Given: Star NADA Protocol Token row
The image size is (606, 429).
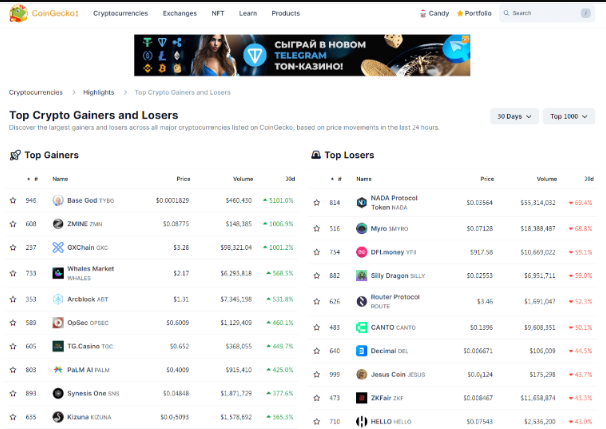Looking at the screenshot, I should [x=317, y=203].
